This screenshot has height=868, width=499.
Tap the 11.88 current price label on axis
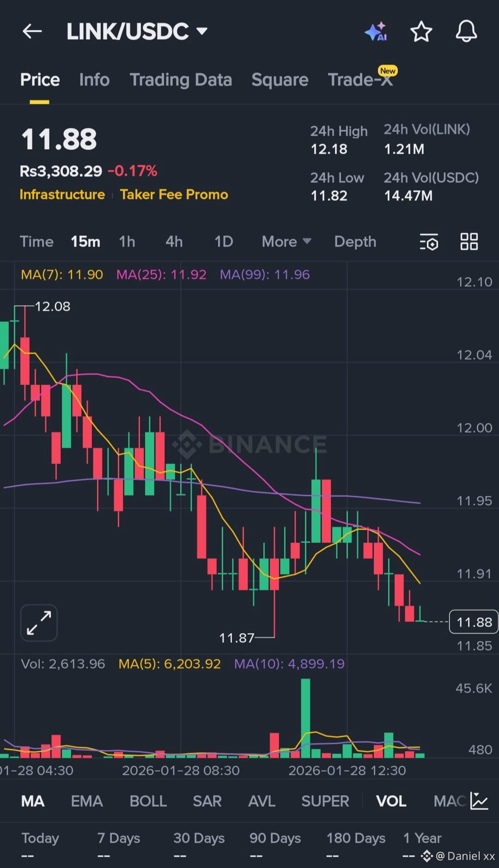click(x=474, y=622)
